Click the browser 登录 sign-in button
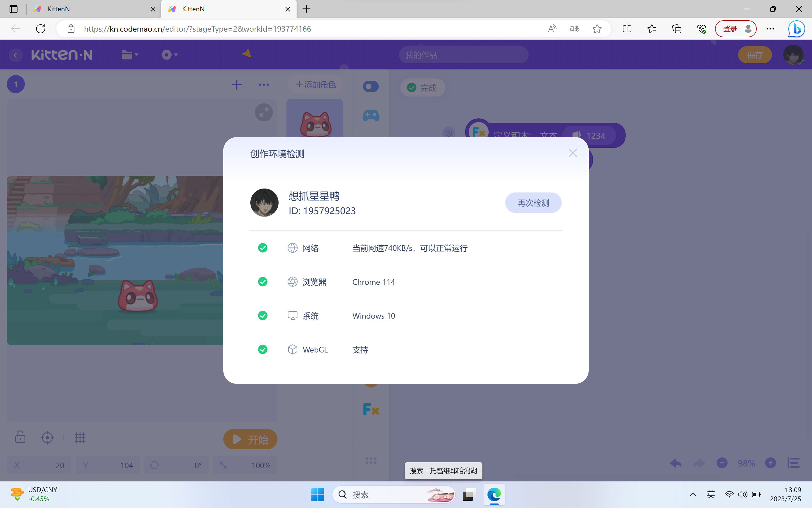 pos(736,29)
